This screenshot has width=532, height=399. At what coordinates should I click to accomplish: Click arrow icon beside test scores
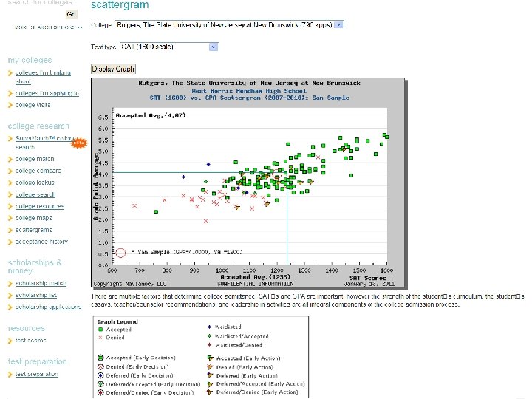10,341
